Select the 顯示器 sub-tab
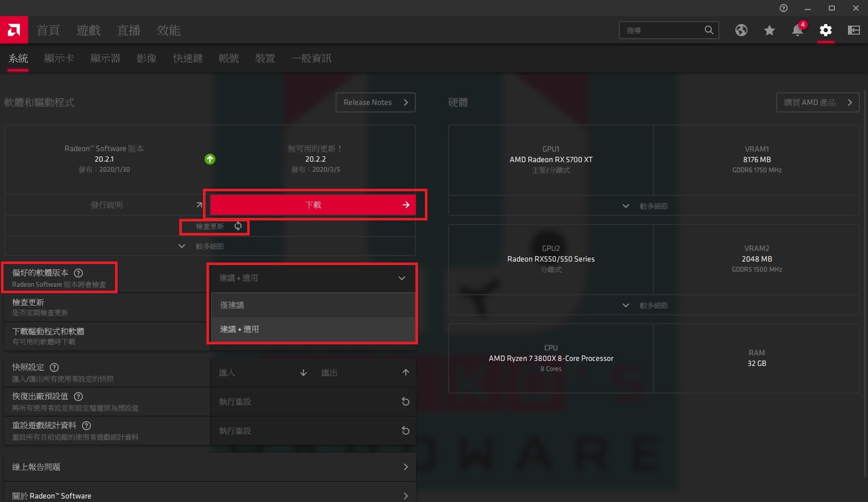This screenshot has height=502, width=868. [x=105, y=58]
